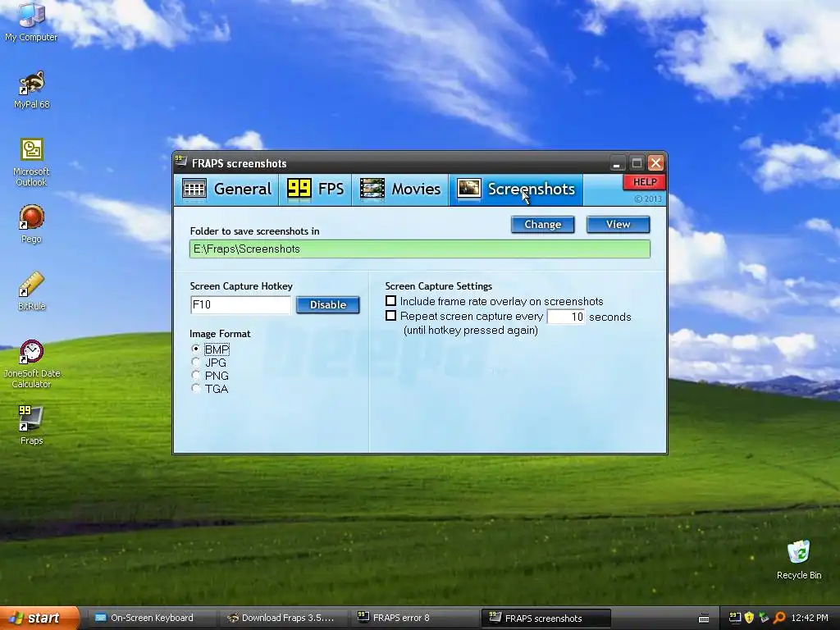Disable the screen capture hotkey
840x630 pixels.
pos(328,305)
